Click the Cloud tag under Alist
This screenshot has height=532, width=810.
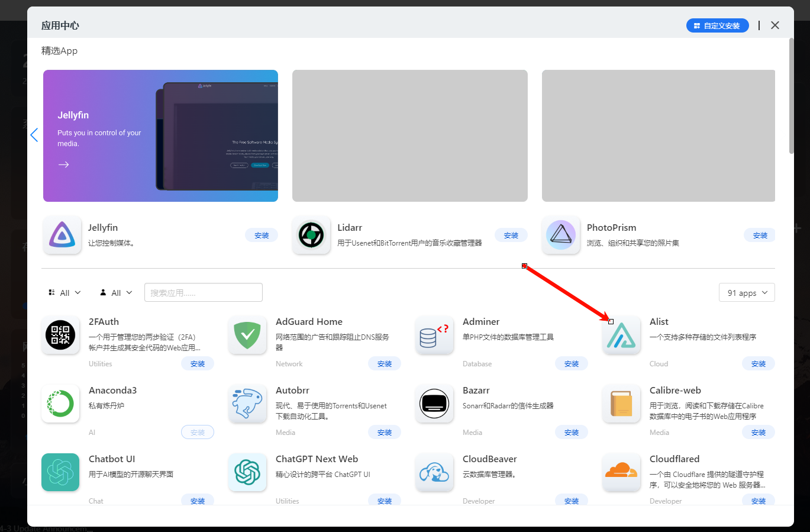659,364
